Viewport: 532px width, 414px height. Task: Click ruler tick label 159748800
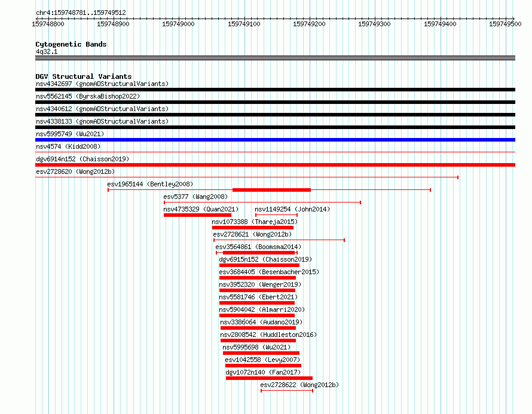[x=48, y=24]
